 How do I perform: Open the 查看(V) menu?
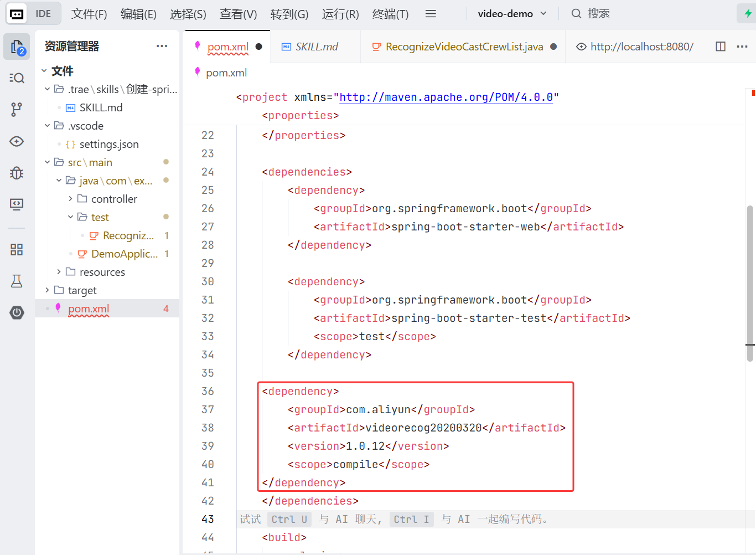click(238, 14)
